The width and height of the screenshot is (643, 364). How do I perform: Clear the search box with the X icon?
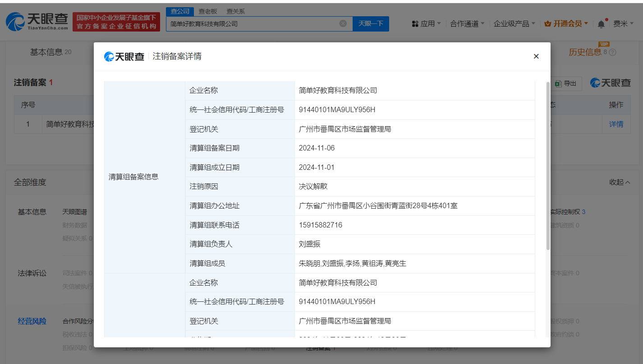[x=343, y=23]
